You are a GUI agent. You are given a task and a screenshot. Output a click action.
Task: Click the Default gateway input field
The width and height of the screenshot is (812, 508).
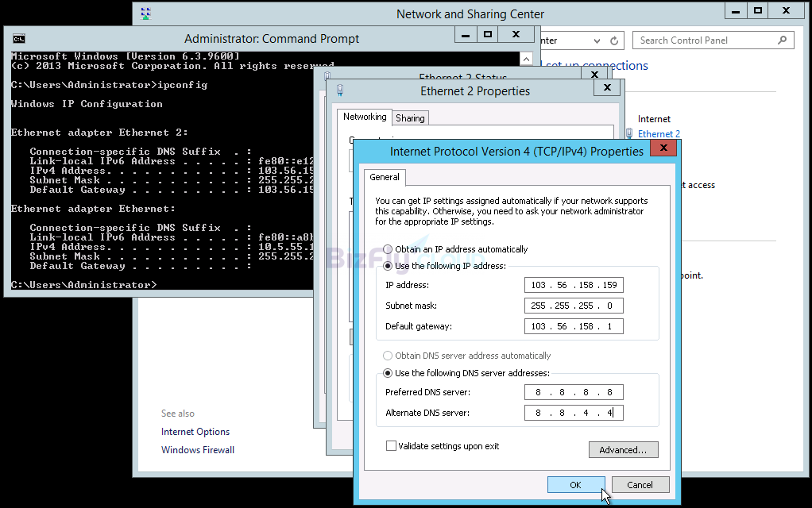click(x=574, y=326)
